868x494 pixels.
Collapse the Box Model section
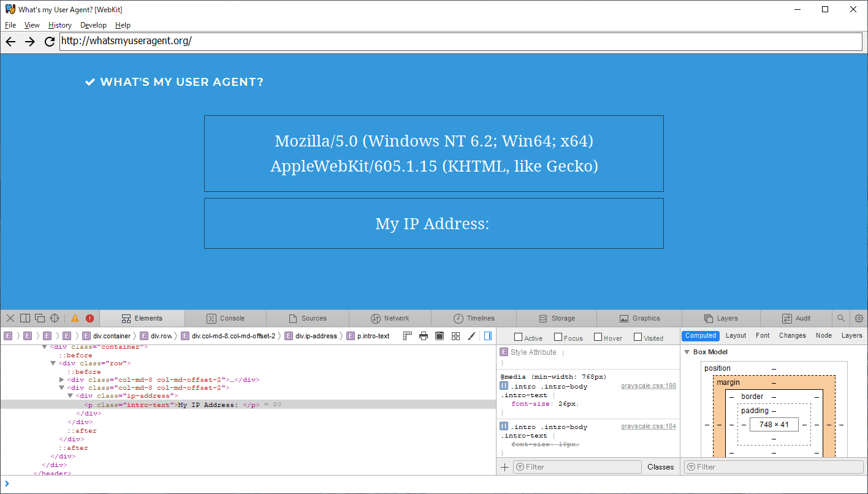point(687,352)
